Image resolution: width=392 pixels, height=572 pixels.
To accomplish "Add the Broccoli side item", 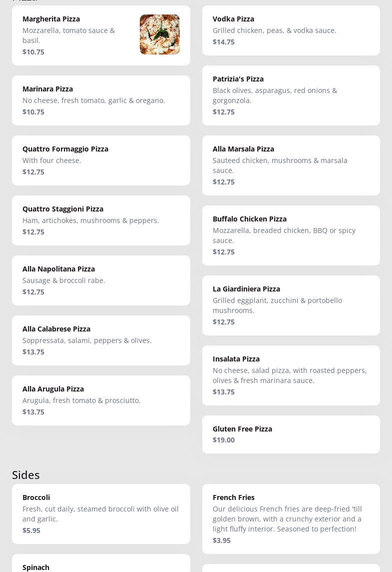I will click(x=101, y=514).
